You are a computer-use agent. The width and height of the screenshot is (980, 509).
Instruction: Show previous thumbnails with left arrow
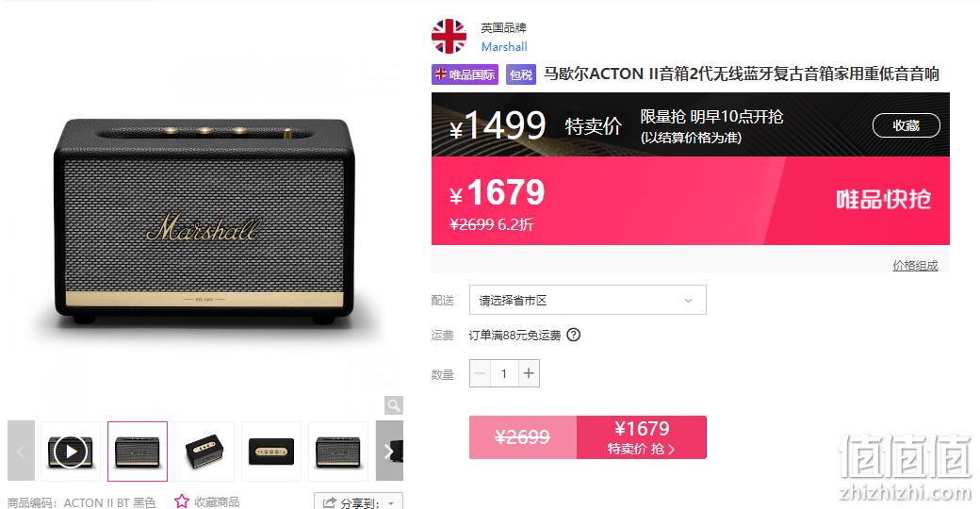(21, 451)
